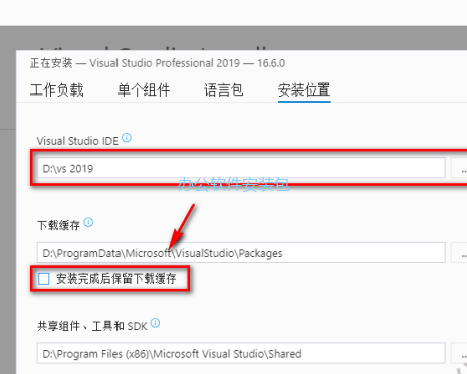Browse for shared components folder
The image size is (467, 374).
(x=460, y=353)
